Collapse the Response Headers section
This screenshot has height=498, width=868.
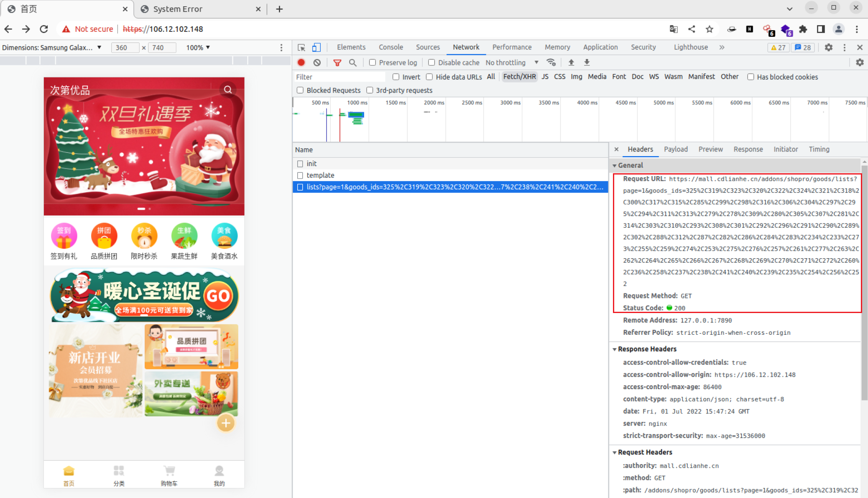pyautogui.click(x=646, y=349)
